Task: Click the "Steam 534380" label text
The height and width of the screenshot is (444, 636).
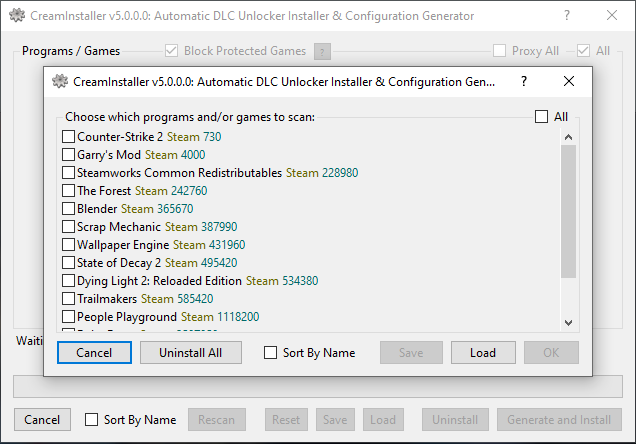Action: (282, 281)
